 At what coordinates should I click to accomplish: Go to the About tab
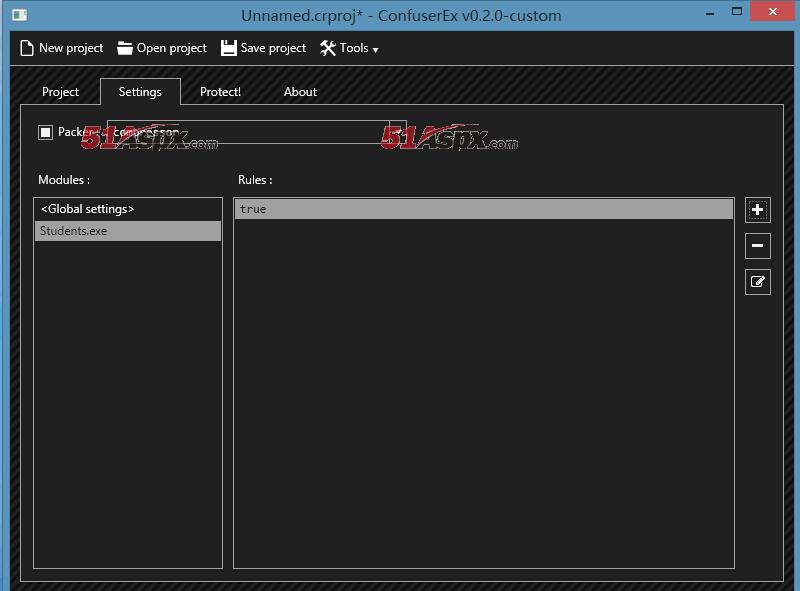click(x=300, y=92)
